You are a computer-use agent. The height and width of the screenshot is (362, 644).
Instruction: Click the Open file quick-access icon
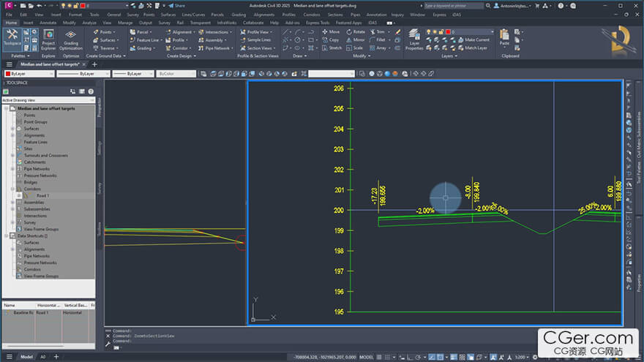pos(31,6)
